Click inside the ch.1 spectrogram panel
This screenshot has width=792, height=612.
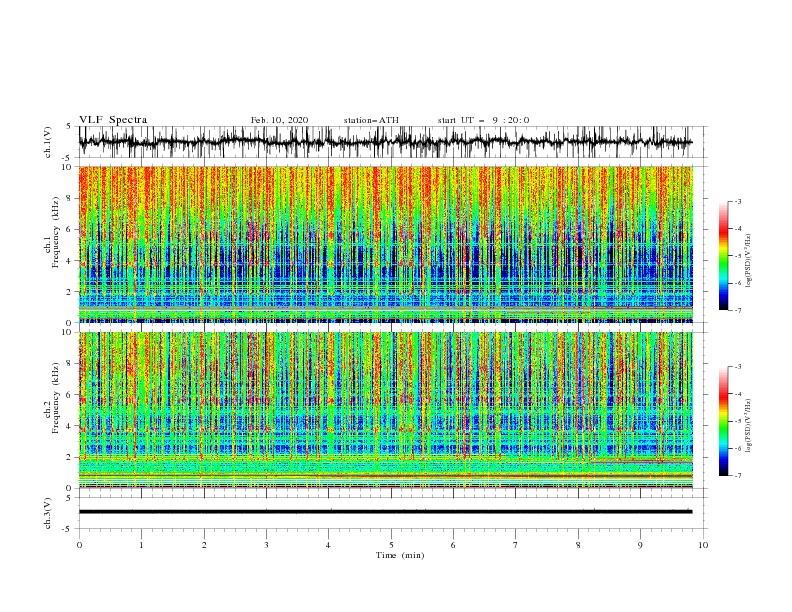coord(385,244)
